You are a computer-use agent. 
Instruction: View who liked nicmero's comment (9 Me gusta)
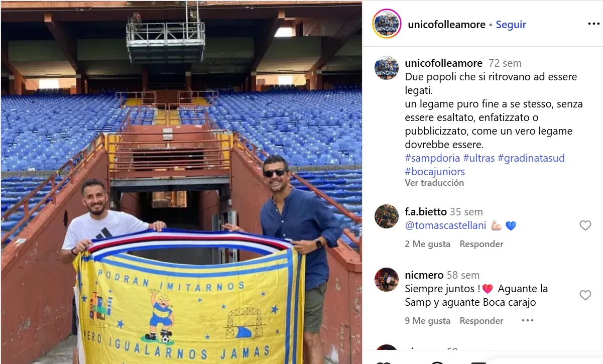[x=427, y=320]
